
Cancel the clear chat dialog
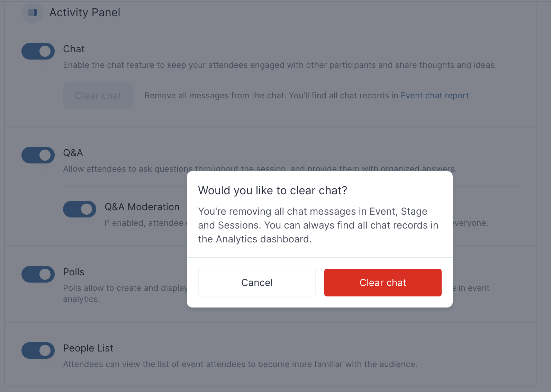tap(257, 283)
